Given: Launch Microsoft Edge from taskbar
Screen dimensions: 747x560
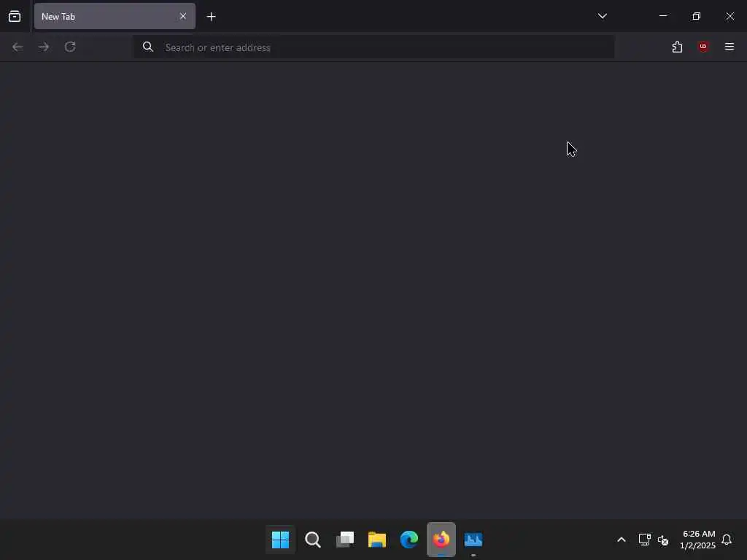Looking at the screenshot, I should pyautogui.click(x=409, y=540).
